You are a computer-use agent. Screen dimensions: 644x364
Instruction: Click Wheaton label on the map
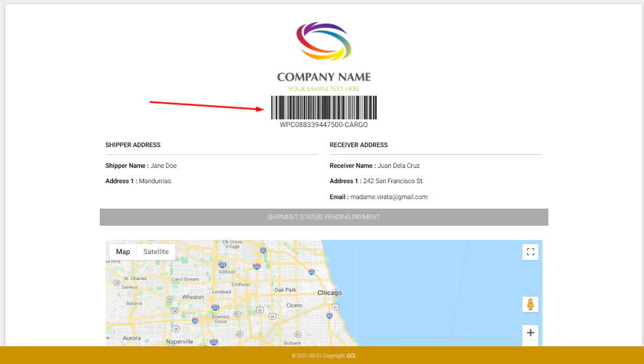click(x=193, y=297)
